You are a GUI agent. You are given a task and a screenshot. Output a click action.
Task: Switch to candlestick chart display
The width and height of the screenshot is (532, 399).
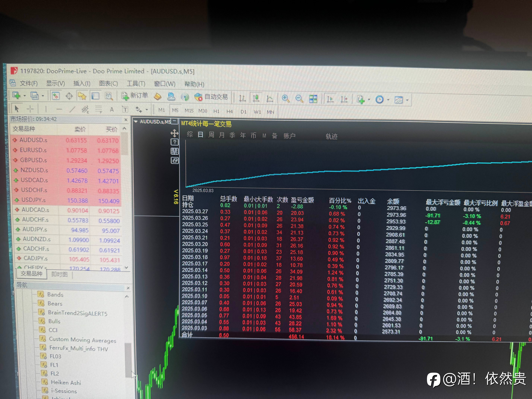pos(256,98)
